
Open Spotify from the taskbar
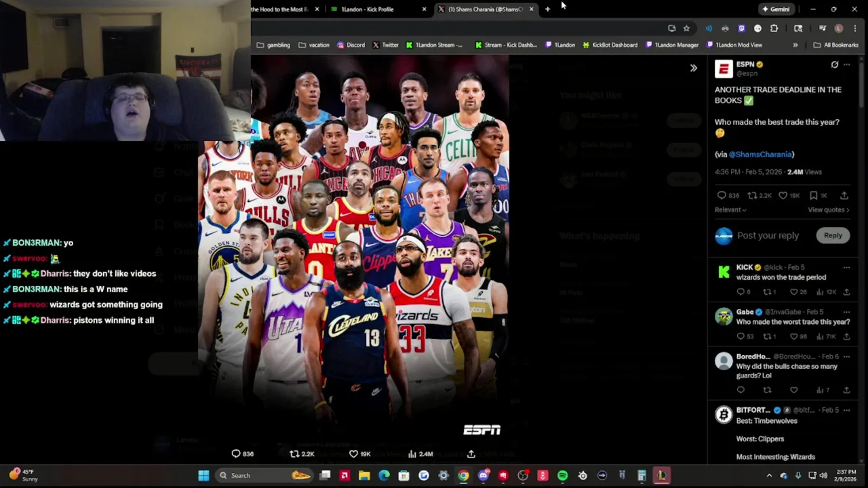[562, 475]
